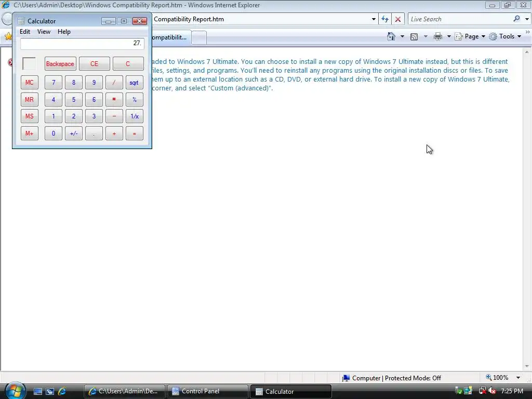Screen dimensions: 532x399
Task: Click the Favorites star icon
Action: point(8,36)
